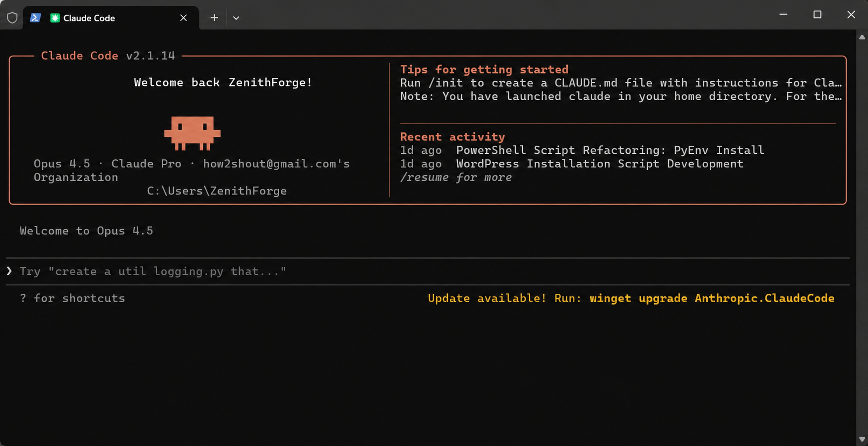Screen dimensions: 868x446
Task: Click 'Welcome to Opus 4.5' message
Action: tap(86, 231)
